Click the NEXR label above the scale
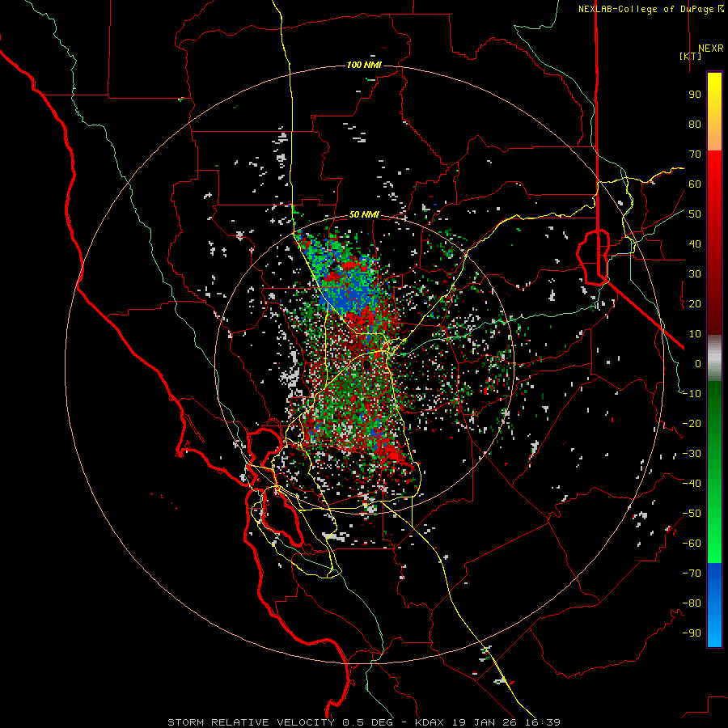Screen dimensions: 728x728 711,49
